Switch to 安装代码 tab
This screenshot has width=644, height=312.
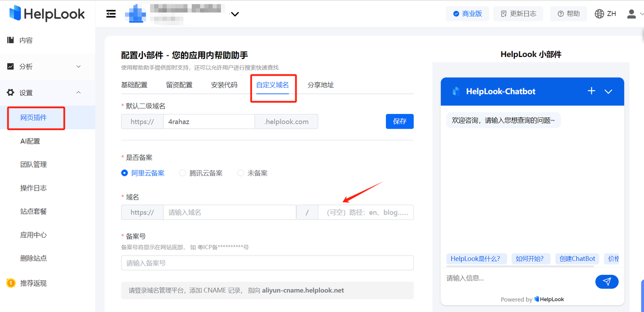pyautogui.click(x=224, y=85)
